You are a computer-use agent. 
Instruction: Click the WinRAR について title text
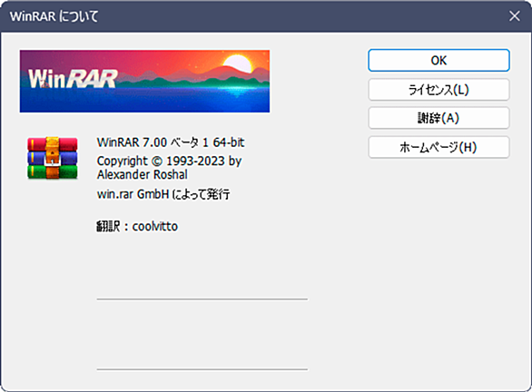54,16
